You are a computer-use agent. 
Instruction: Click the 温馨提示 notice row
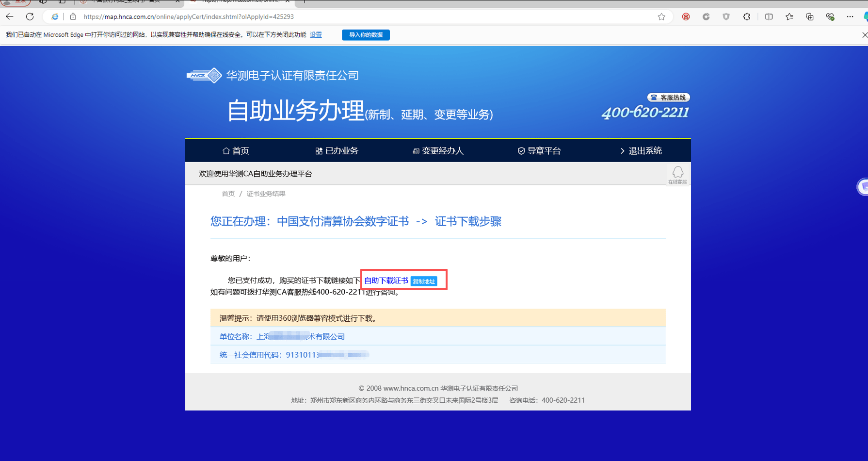(438, 318)
